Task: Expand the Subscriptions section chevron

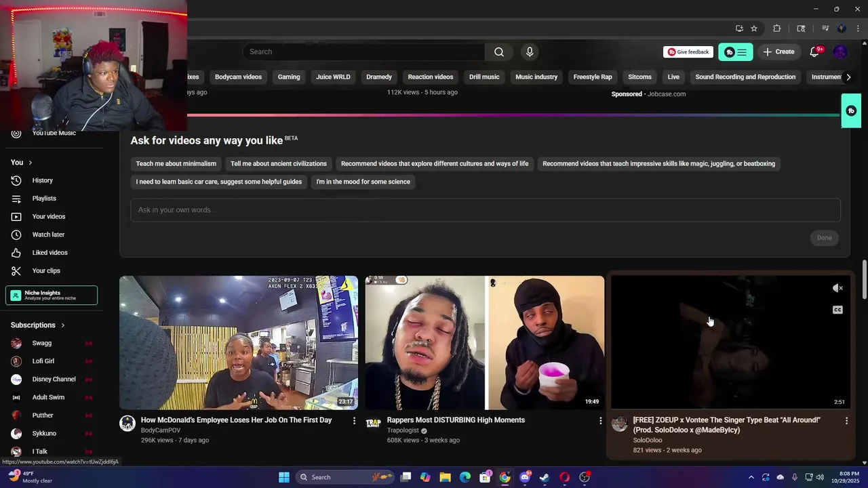Action: pos(62,325)
